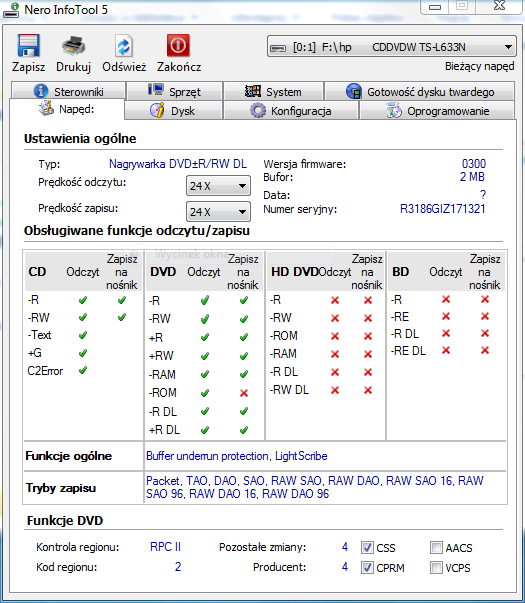Click the Nero InfoTool title bar icon
This screenshot has width=525, height=603.
pos(11,10)
